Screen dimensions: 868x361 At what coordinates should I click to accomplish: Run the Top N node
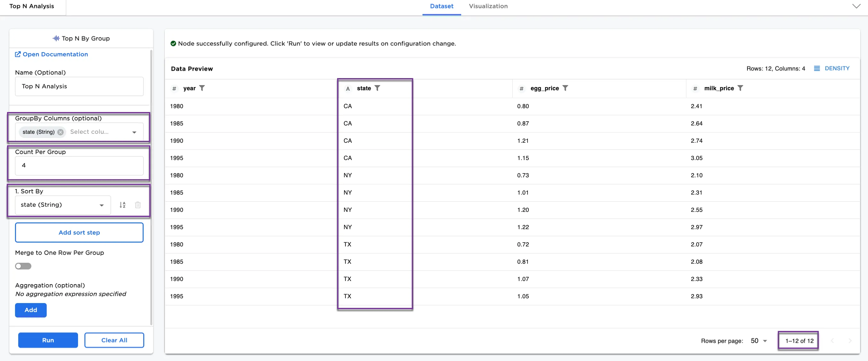(48, 340)
